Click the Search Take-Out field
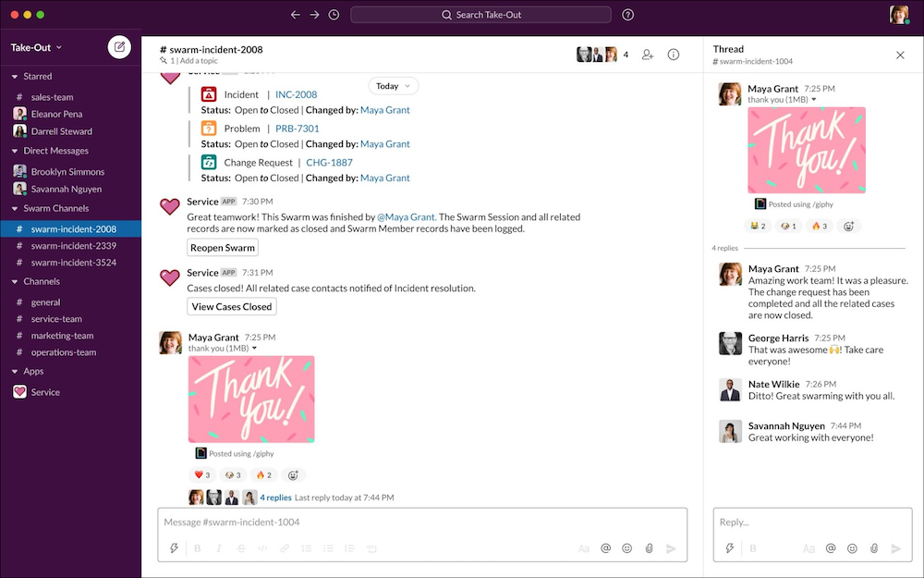This screenshot has height=578, width=924. pyautogui.click(x=480, y=15)
